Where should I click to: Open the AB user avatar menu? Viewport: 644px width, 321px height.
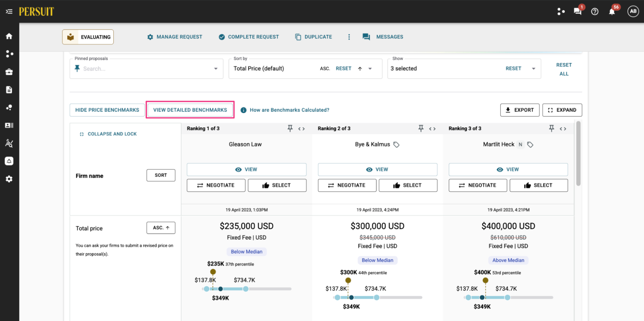point(633,11)
